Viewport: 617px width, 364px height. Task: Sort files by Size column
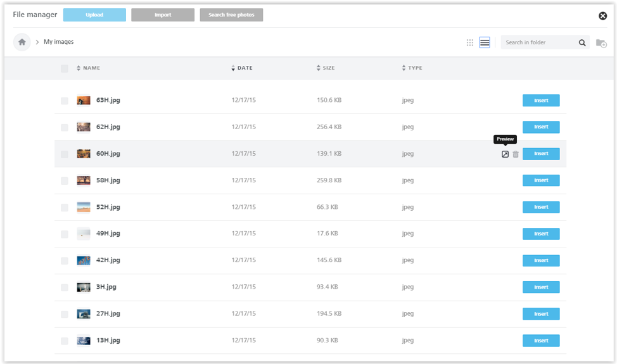point(328,68)
